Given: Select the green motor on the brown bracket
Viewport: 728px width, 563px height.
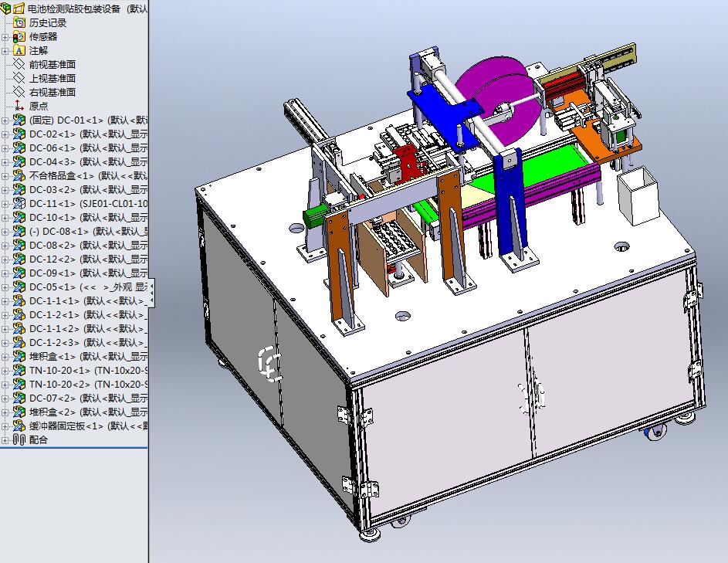Looking at the screenshot, I should (x=315, y=216).
